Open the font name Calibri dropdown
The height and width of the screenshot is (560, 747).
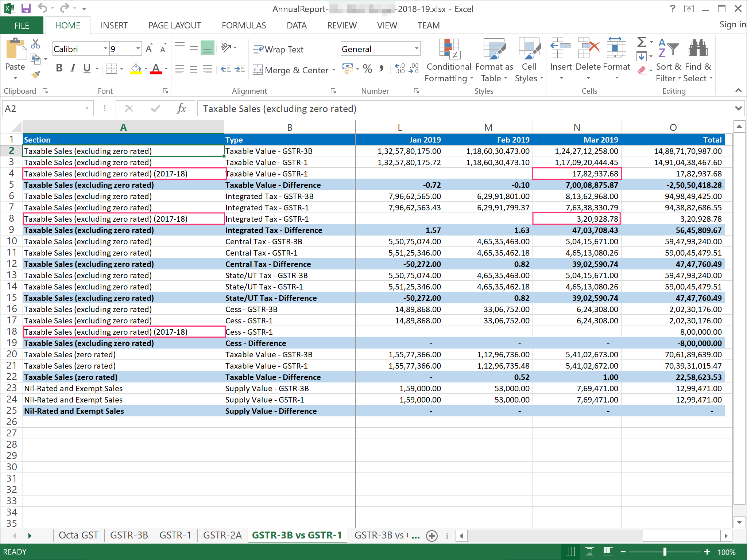coord(105,49)
